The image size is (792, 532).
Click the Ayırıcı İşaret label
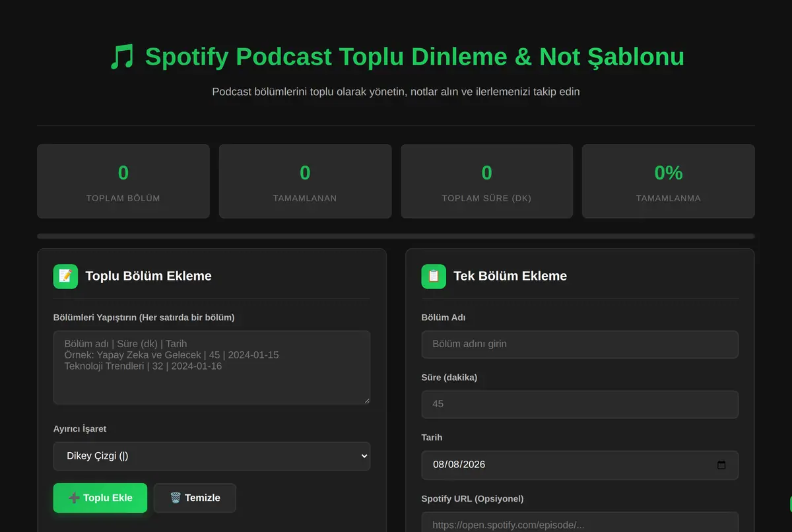pyautogui.click(x=80, y=429)
